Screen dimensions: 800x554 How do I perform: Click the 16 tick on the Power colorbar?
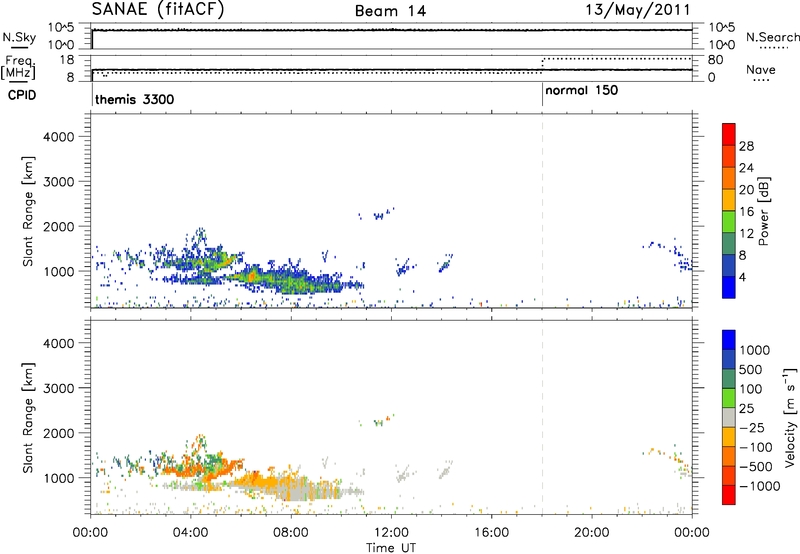coord(746,211)
